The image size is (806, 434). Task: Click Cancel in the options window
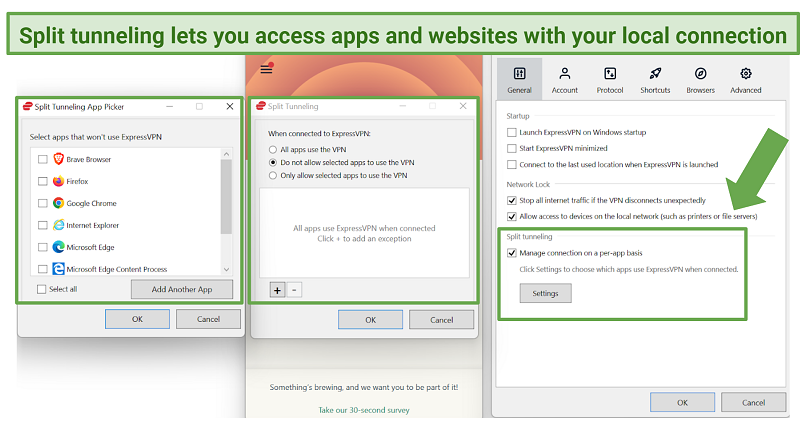(754, 402)
